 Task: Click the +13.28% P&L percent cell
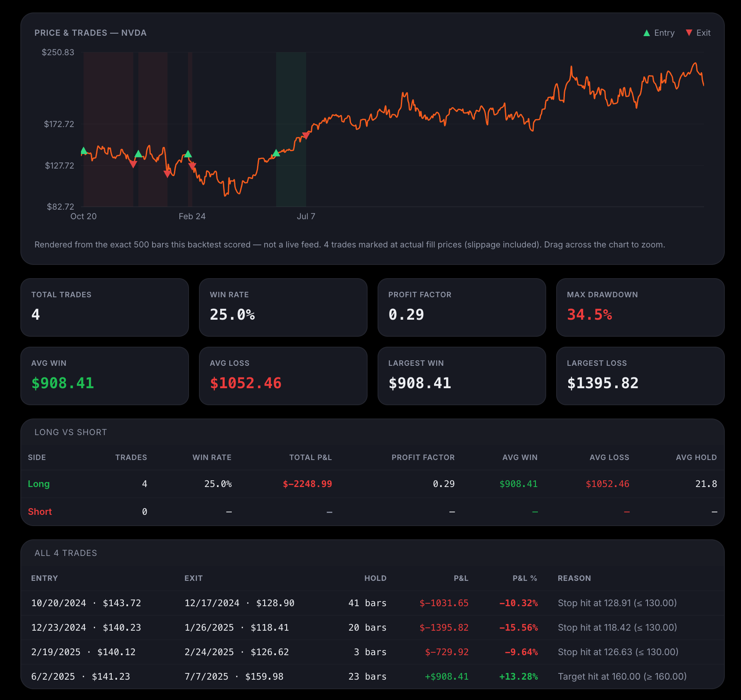click(518, 676)
